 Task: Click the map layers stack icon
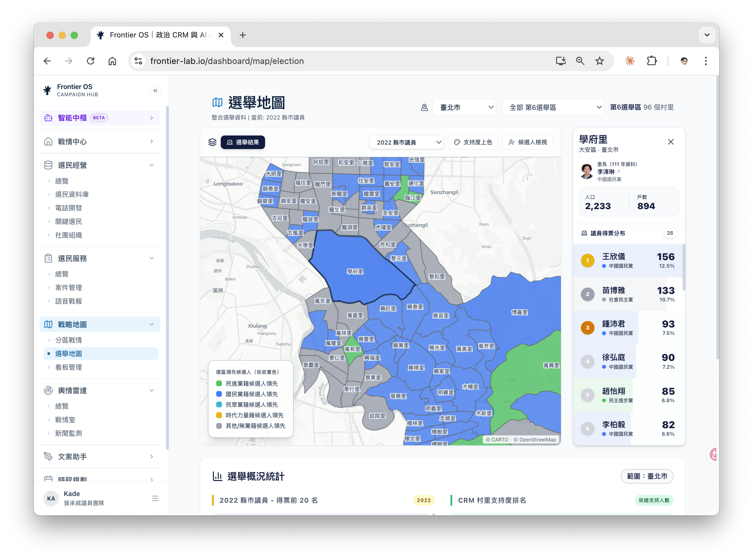pyautogui.click(x=212, y=142)
